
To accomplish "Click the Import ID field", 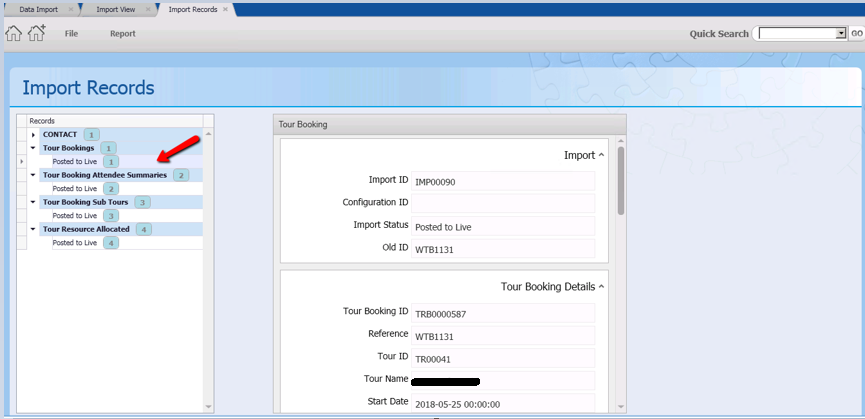I will [x=502, y=181].
